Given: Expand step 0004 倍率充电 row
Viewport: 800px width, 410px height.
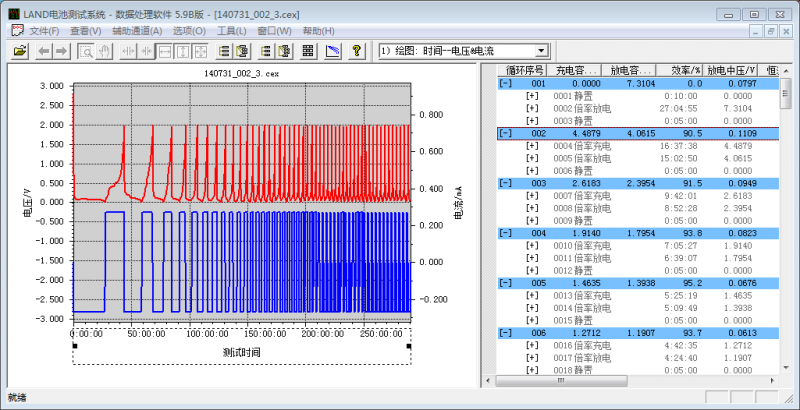Looking at the screenshot, I should pyautogui.click(x=532, y=145).
